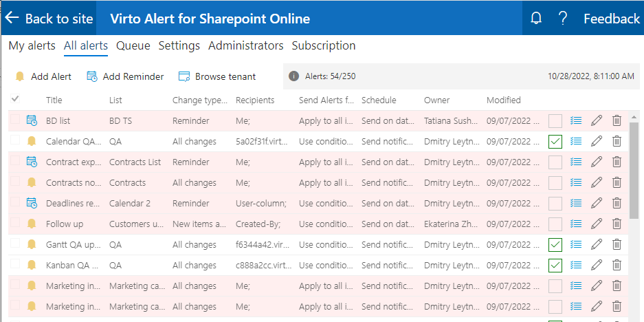The image size is (644, 322).
Task: Open the Feedback link
Action: [x=612, y=19]
